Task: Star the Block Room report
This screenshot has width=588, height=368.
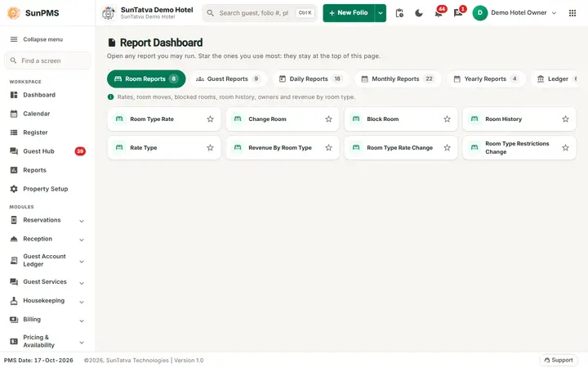Action: pos(447,119)
